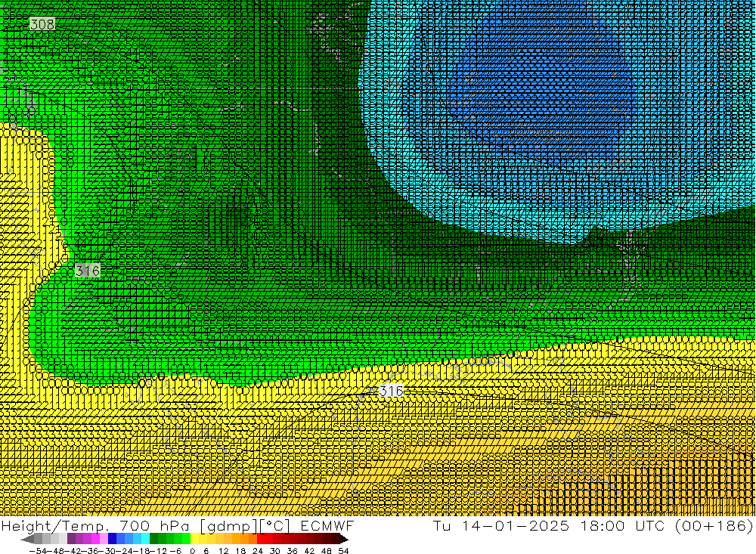Viewport: 756px width, 554px height.
Task: Click the 12 legend value
Action: click(223, 551)
